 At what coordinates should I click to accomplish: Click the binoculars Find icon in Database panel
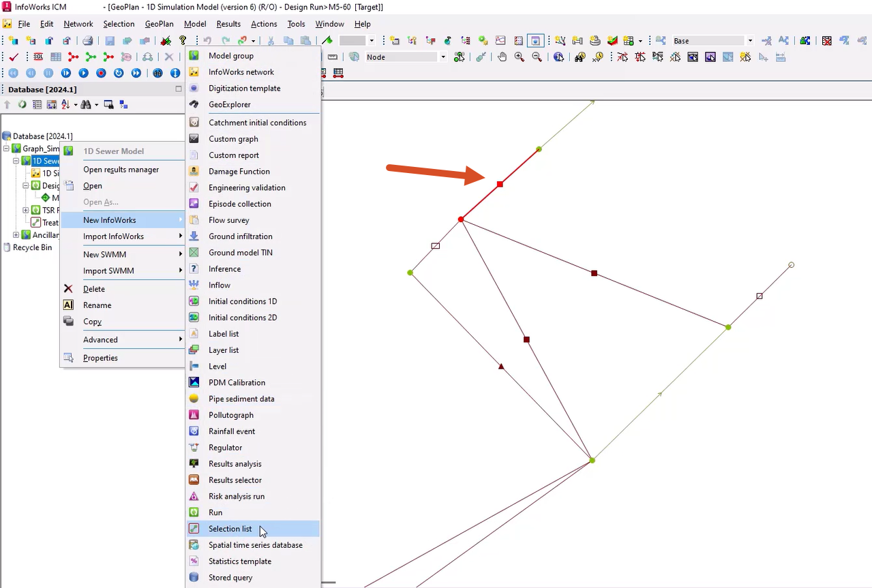[86, 105]
